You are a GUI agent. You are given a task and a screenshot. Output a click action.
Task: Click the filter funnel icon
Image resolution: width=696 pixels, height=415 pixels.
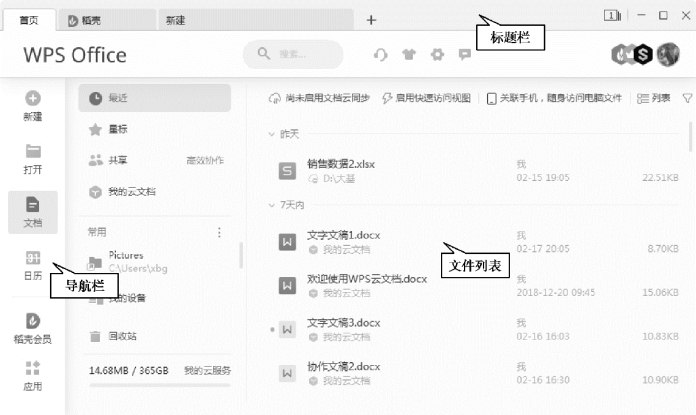pos(687,99)
